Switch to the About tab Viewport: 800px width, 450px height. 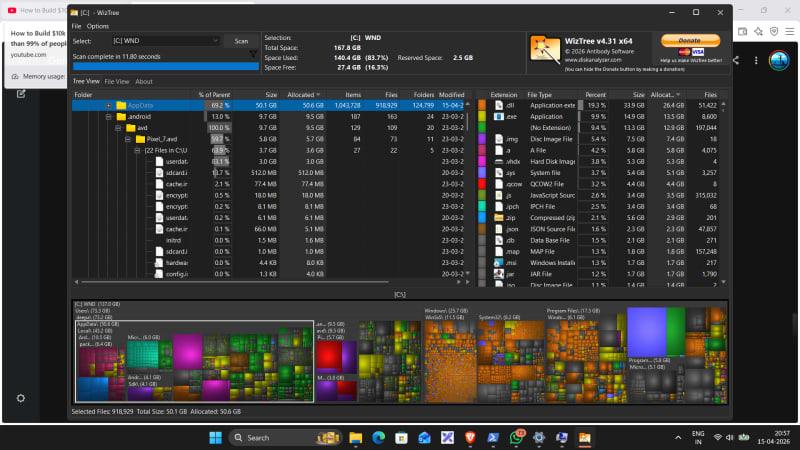pyautogui.click(x=144, y=81)
